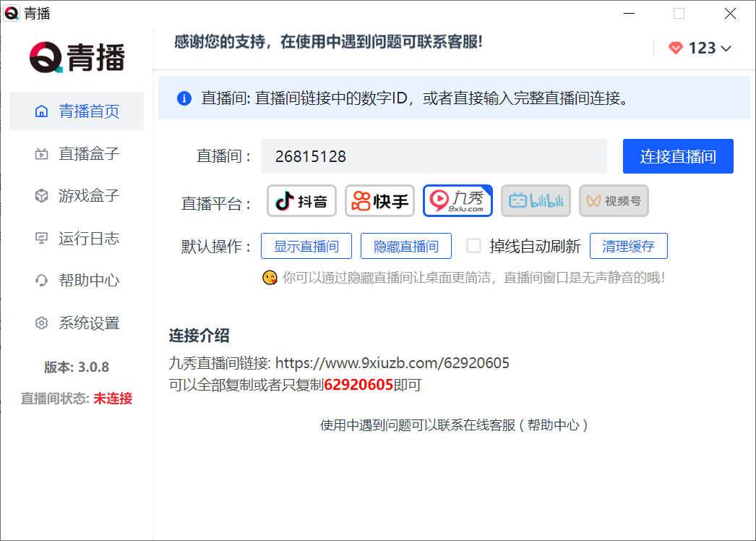
Task: Toggle 显示直播间 option
Action: click(x=306, y=246)
